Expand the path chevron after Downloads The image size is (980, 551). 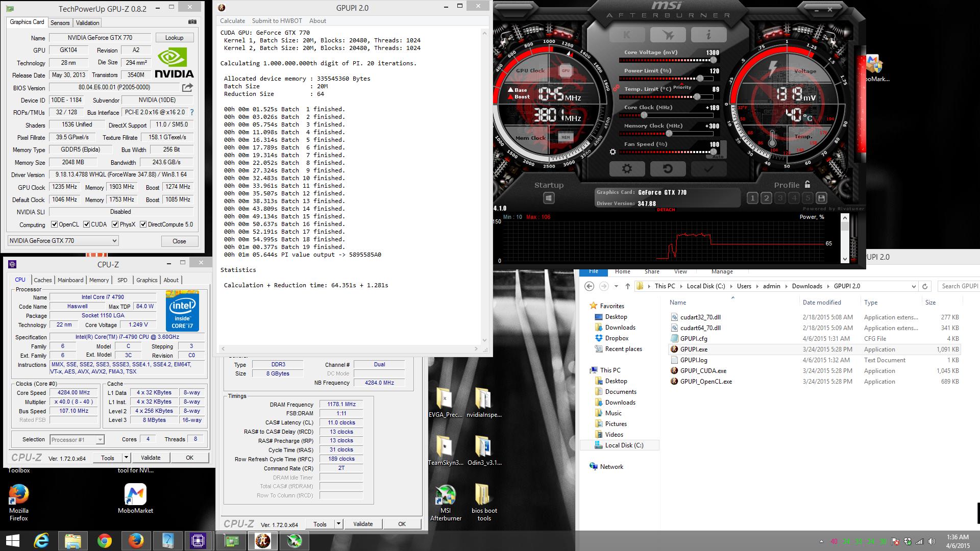828,286
